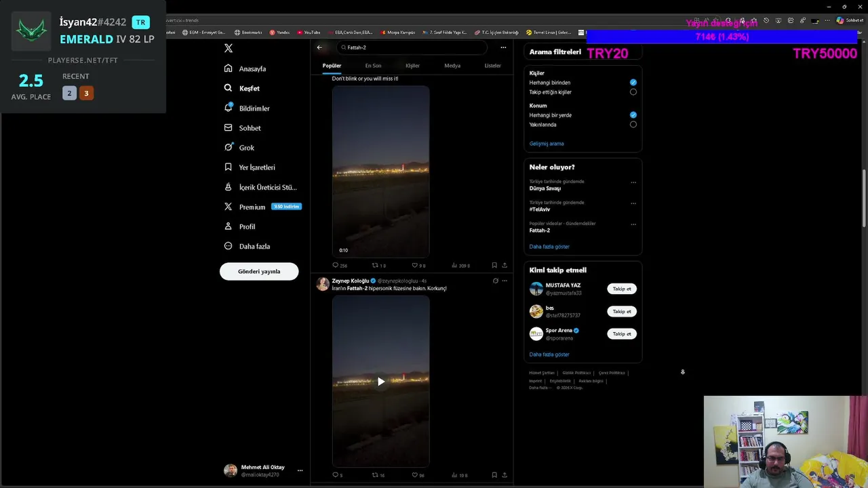Switch to En Son tab

click(373, 66)
